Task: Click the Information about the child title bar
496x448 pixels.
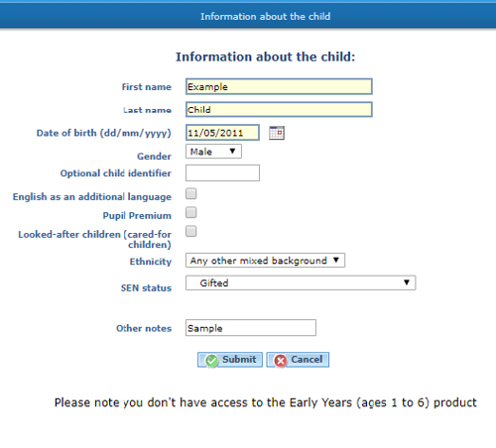Action: pos(248,16)
